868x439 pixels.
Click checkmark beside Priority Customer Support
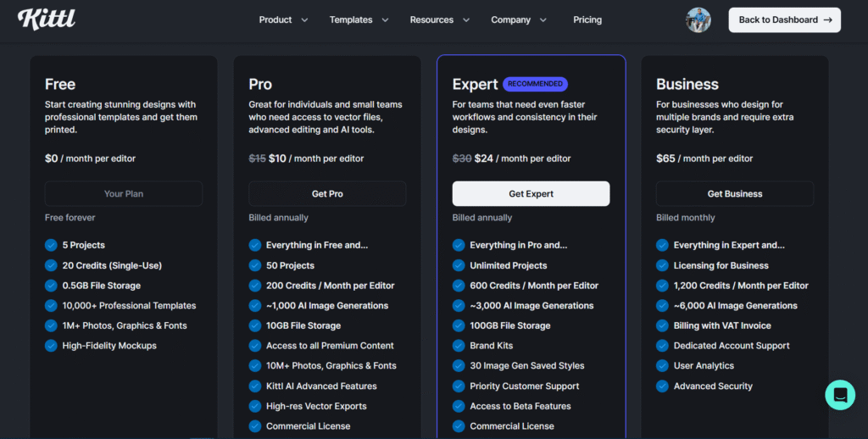[459, 386]
